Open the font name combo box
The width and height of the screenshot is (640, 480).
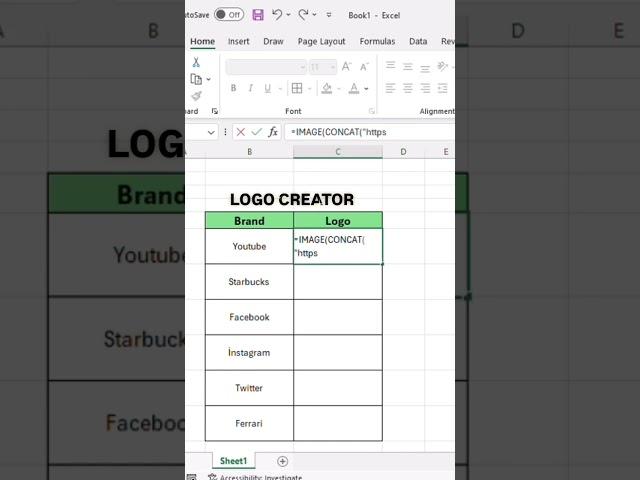coord(266,67)
